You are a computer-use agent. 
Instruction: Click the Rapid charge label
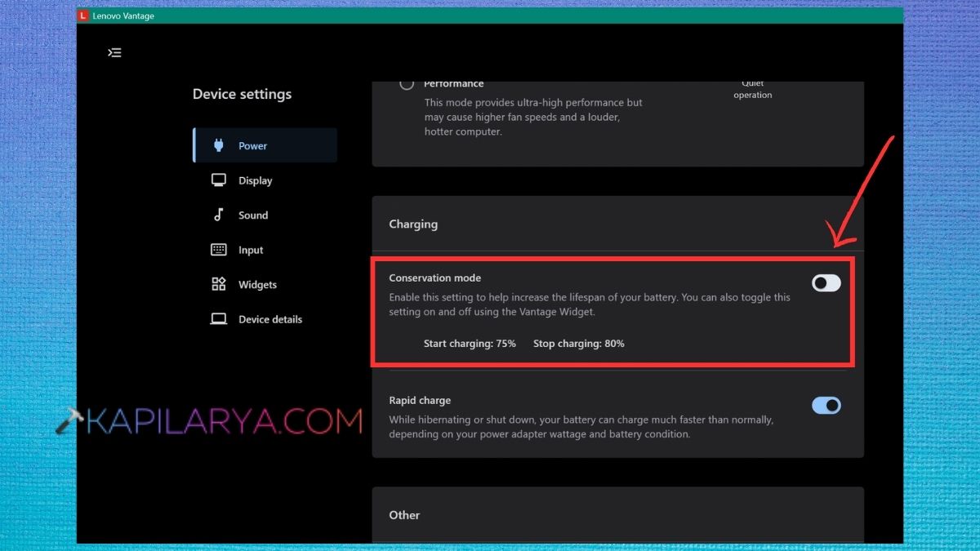[x=420, y=400]
